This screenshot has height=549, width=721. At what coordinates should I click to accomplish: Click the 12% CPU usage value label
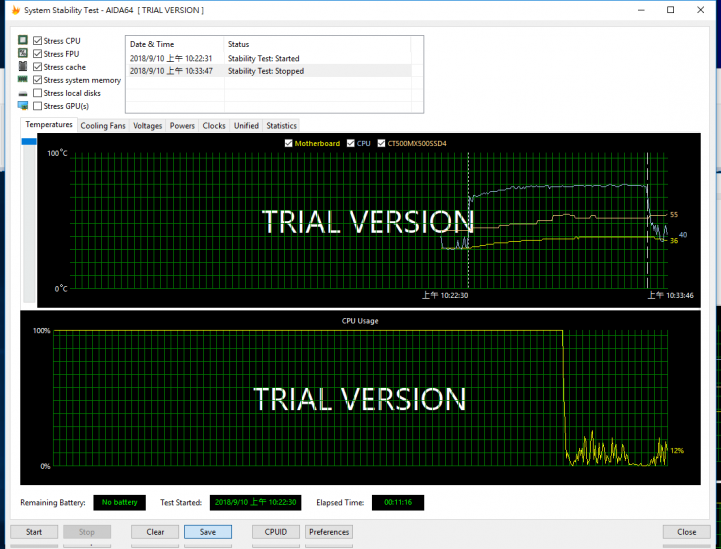677,451
